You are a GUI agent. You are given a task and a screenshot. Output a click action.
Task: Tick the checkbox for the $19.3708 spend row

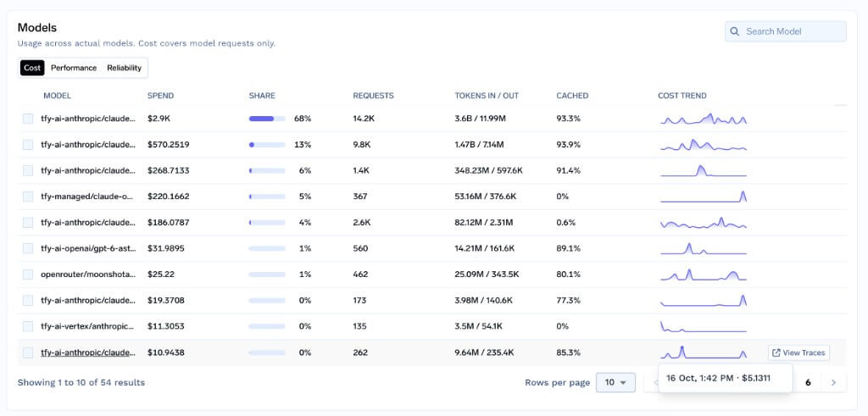point(28,301)
